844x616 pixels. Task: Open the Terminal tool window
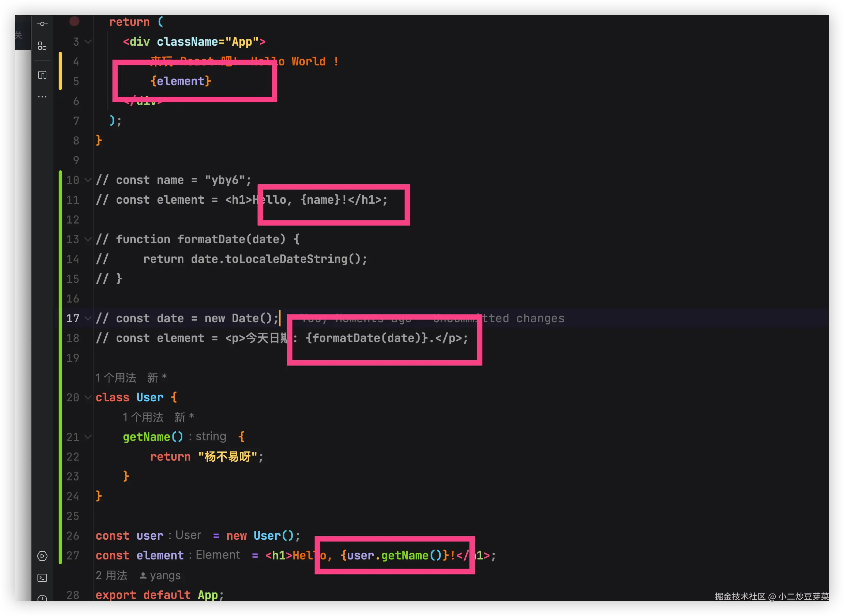point(42,578)
